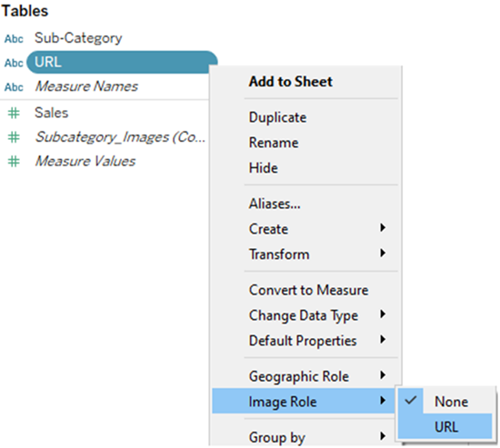Set image role to URL in submenu
The height and width of the screenshot is (448, 500).
click(x=445, y=426)
